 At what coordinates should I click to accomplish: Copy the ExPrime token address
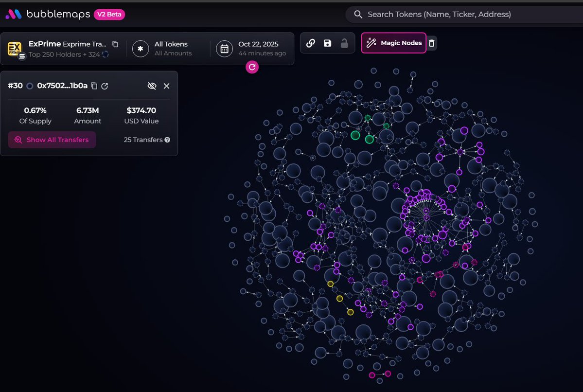115,44
